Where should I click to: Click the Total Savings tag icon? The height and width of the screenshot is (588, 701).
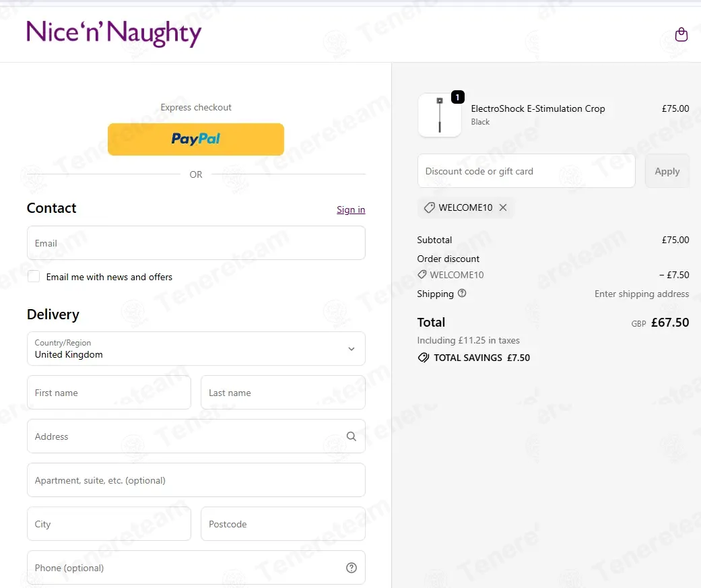(423, 358)
